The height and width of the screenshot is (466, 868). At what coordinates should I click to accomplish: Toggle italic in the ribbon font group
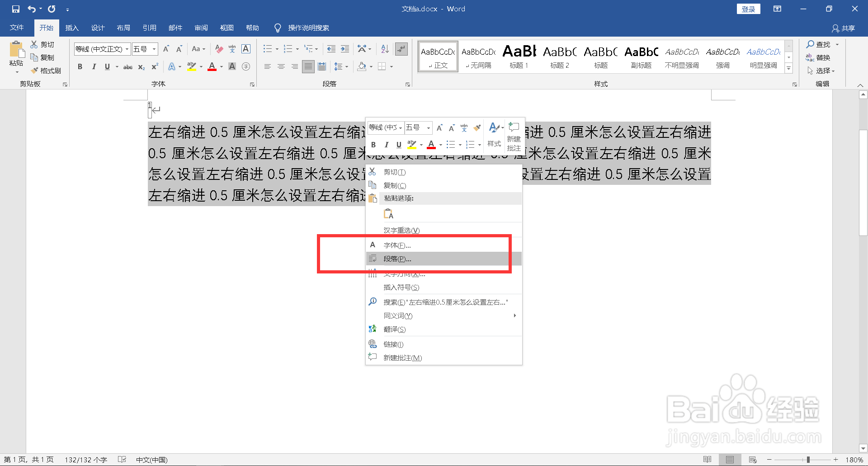tap(94, 67)
